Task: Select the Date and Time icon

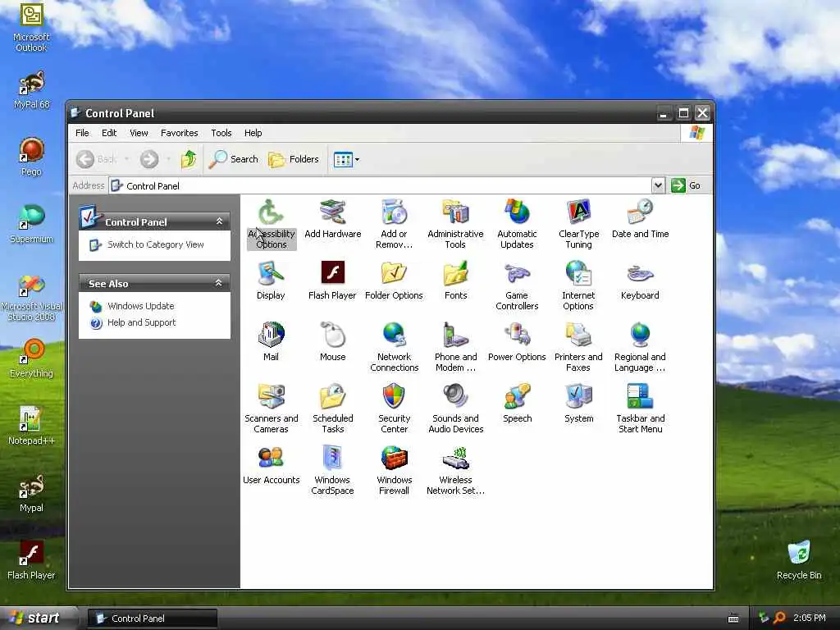Action: (640, 218)
